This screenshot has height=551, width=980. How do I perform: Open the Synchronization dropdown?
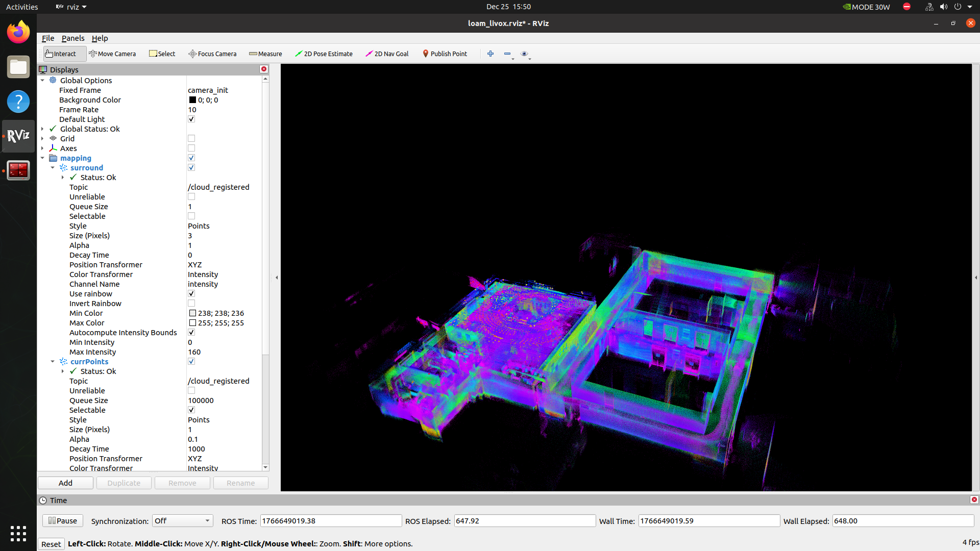tap(182, 521)
